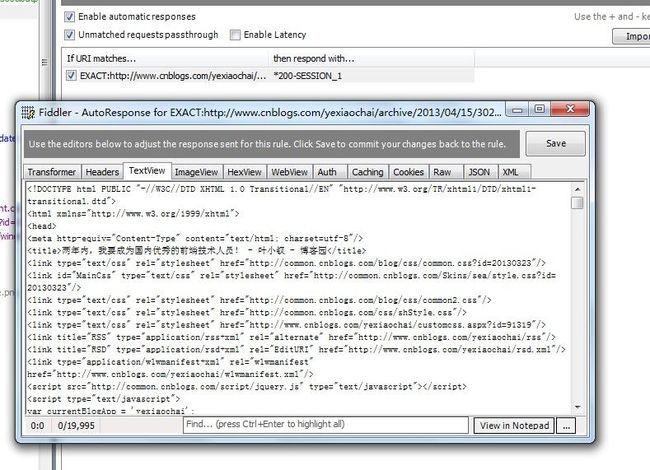
Task: Click the text view scrollbar down arrow
Action: [x=577, y=407]
